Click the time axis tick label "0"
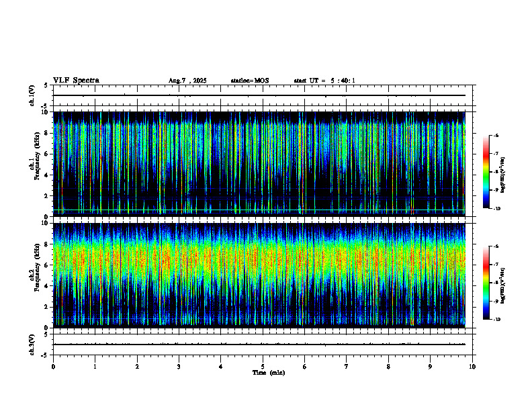Screen dimensions: 532x411 (x=53, y=367)
